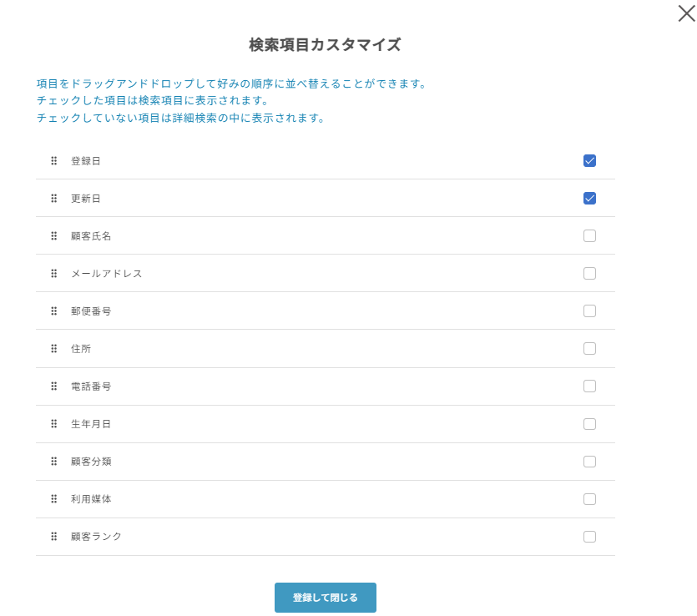
Task: Toggle the 顧客ランク checkbox
Action: [x=589, y=536]
